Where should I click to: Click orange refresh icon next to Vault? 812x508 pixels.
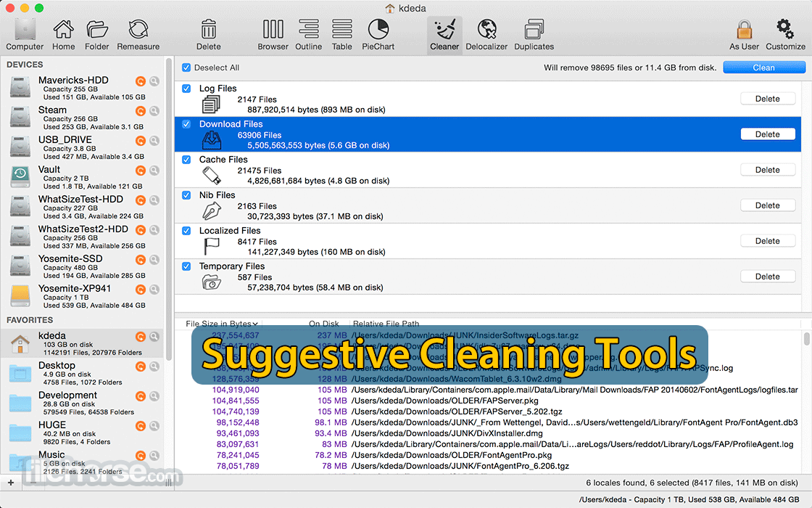[141, 171]
